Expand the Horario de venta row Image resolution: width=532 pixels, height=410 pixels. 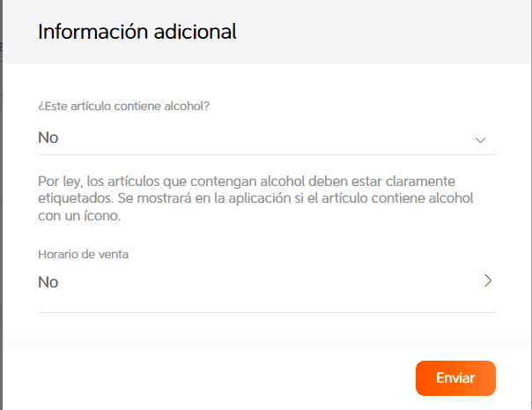click(x=265, y=282)
